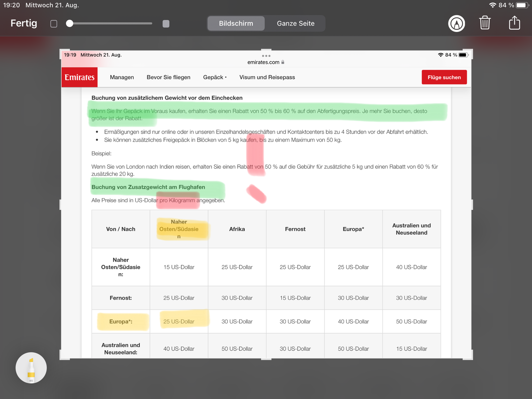Tap the top-right crop corner handle
Screen dimensions: 532x399
coord(471,51)
